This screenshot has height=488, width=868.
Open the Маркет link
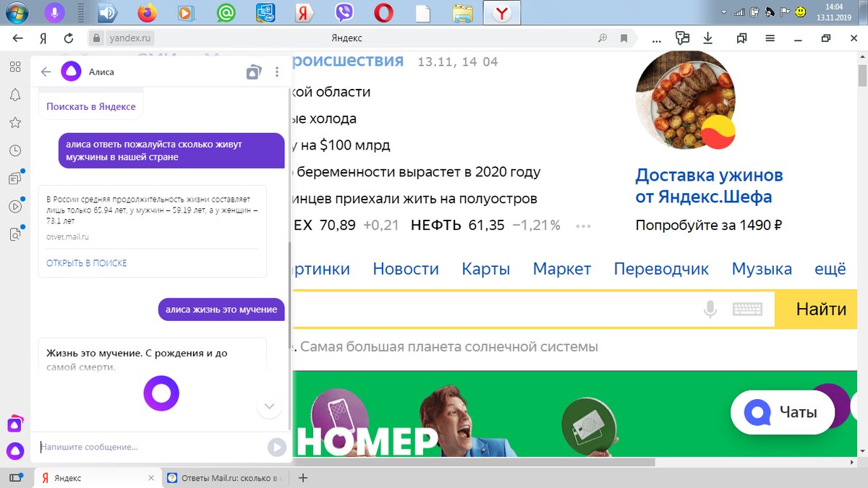(562, 269)
